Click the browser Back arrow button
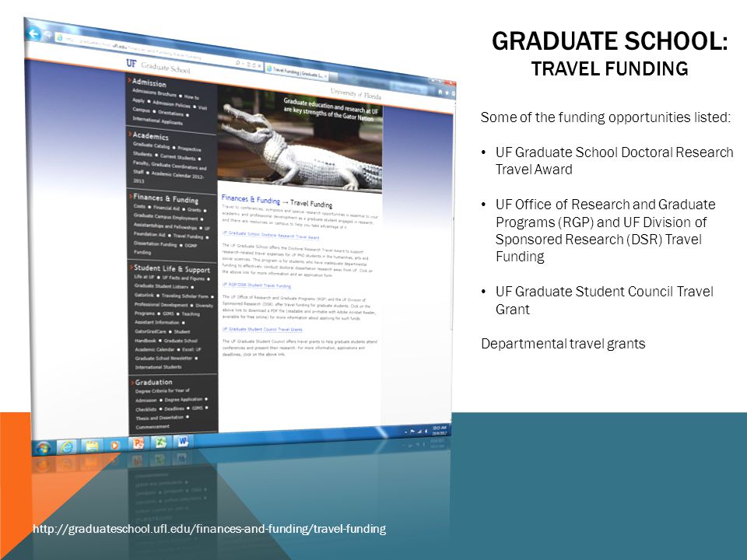This screenshot has height=560, width=747. click(x=33, y=33)
